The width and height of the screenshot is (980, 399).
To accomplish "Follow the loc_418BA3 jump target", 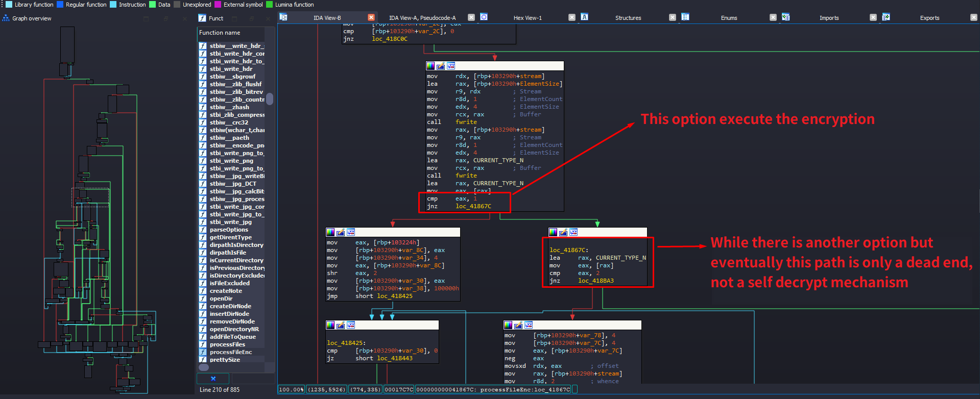I will tap(596, 281).
